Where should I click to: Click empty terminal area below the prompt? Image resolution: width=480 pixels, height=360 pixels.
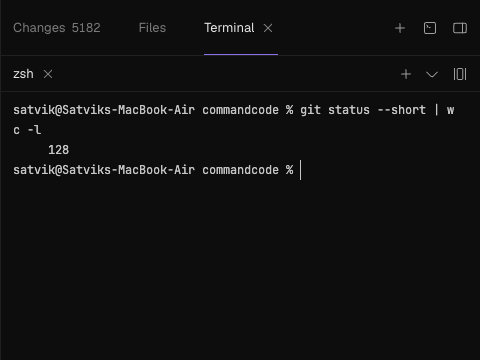click(x=240, y=267)
